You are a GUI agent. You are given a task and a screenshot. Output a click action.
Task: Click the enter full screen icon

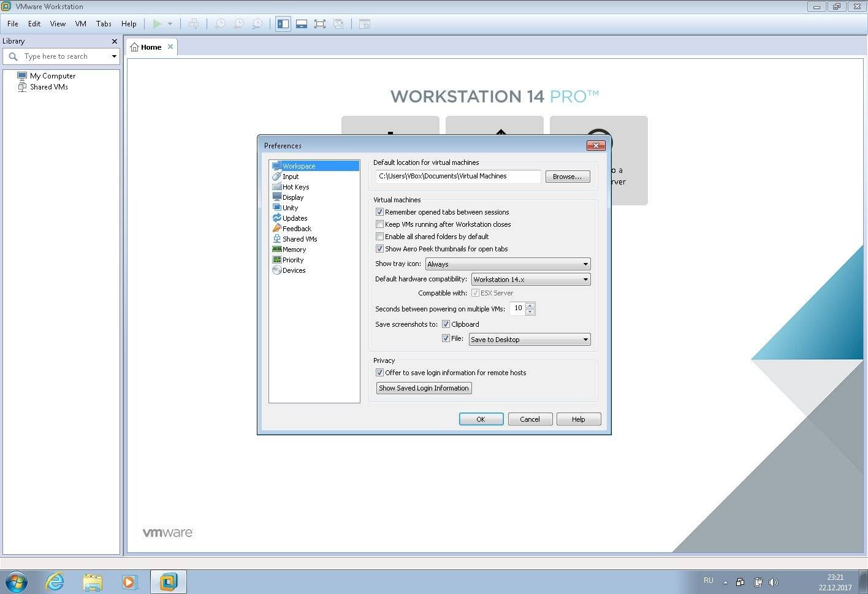(x=319, y=24)
